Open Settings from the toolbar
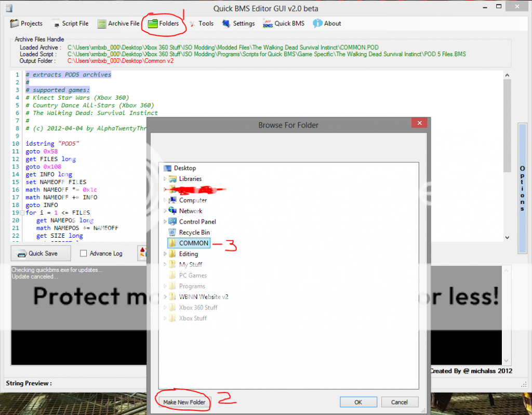The height and width of the screenshot is (415, 532). click(x=238, y=23)
